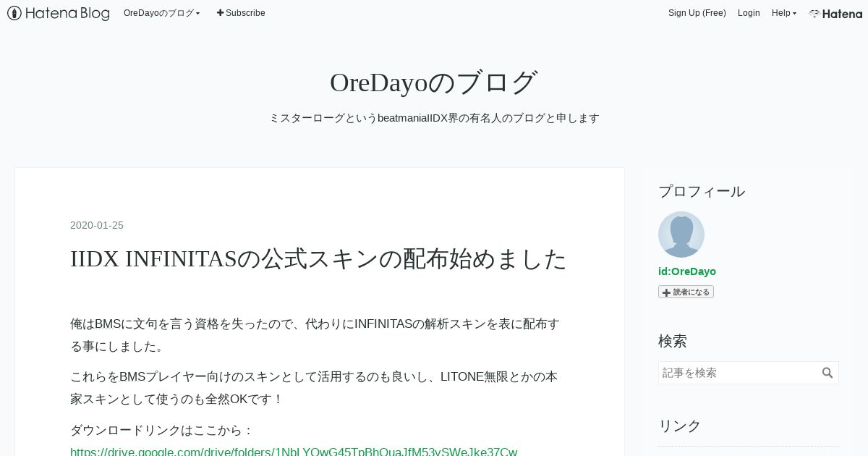Select the 検索 sidebar heading

pyautogui.click(x=673, y=341)
